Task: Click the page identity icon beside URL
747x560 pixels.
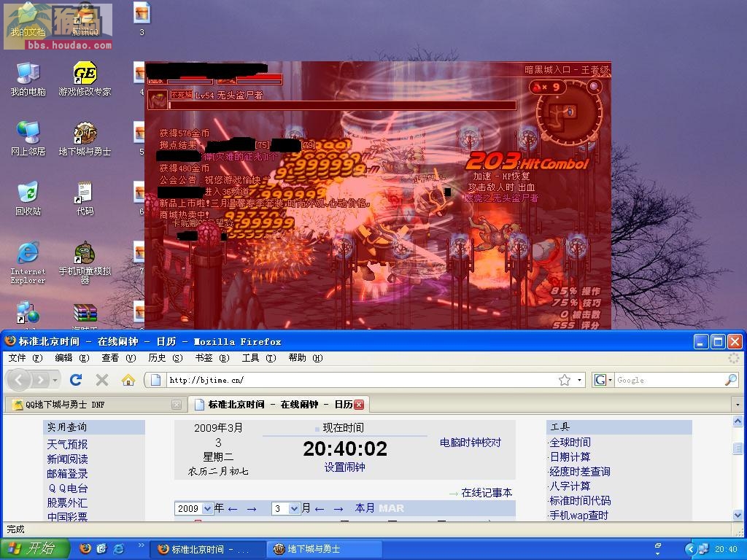Action: (155, 379)
